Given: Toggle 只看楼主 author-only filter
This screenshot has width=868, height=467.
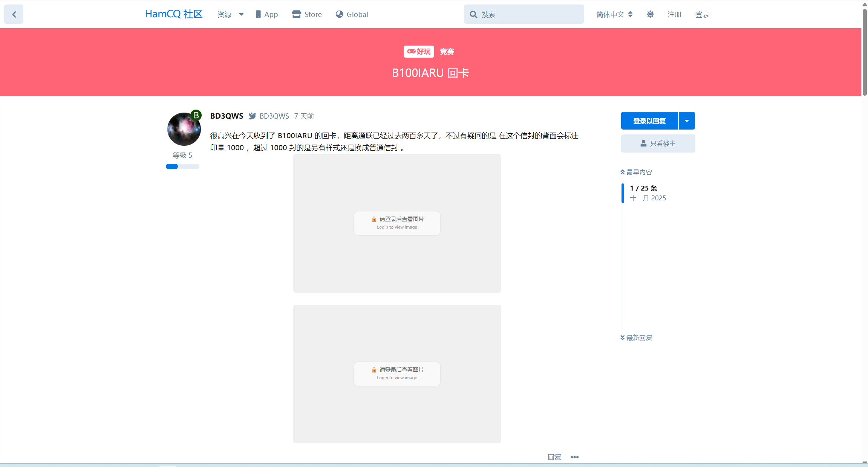Looking at the screenshot, I should [x=658, y=143].
